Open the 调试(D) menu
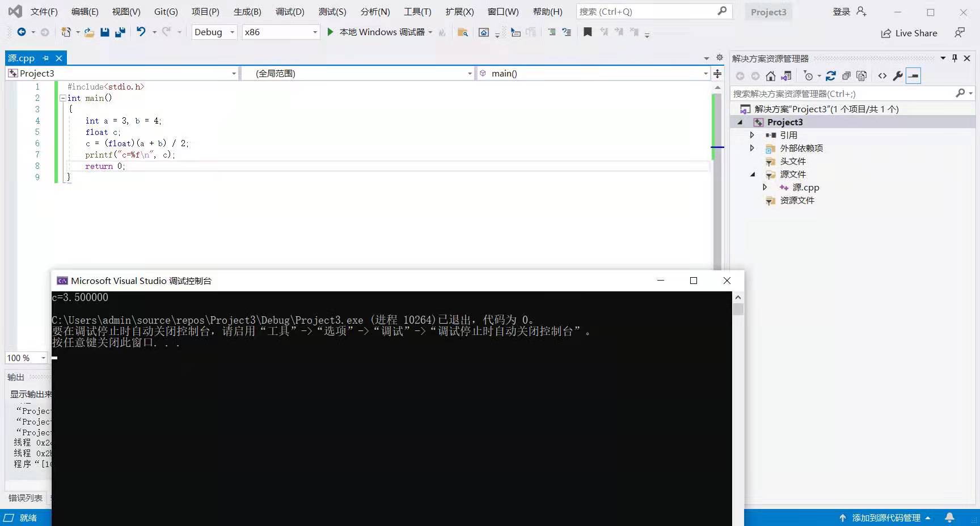This screenshot has width=980, height=526. pos(290,11)
